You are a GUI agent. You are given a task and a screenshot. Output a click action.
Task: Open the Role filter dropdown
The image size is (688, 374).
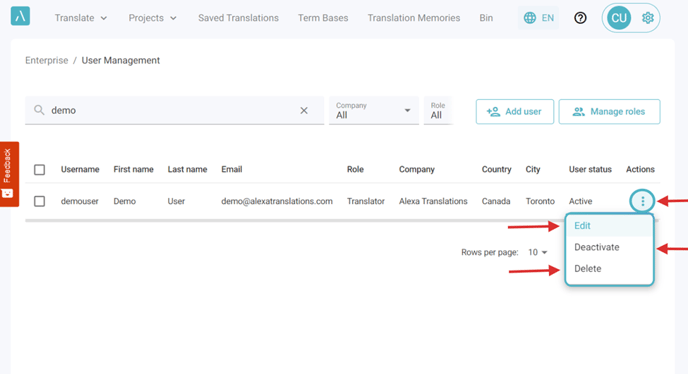(438, 111)
